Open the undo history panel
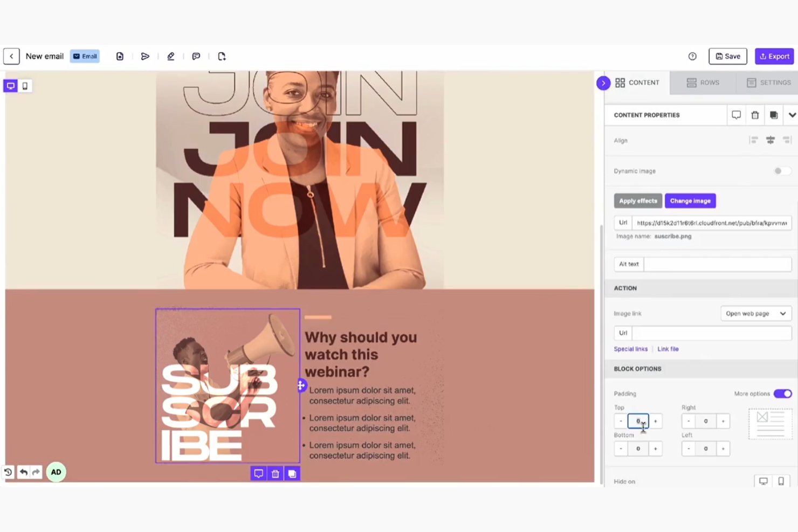 8,472
